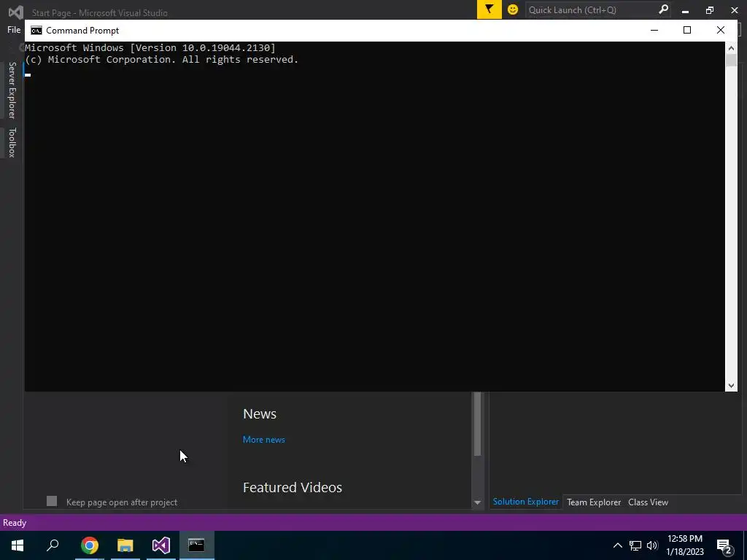Click the Quick Launch search magnifier icon
This screenshot has width=747, height=560.
tap(663, 9)
